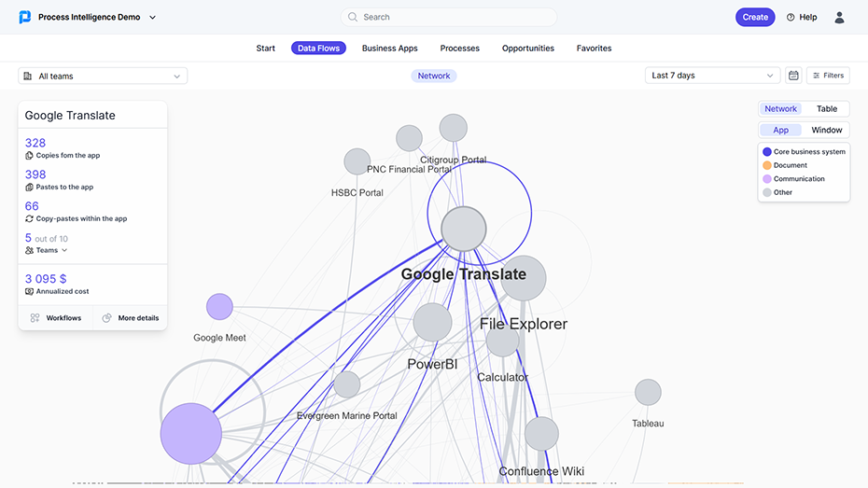Open the Data Flows tab

click(x=318, y=49)
